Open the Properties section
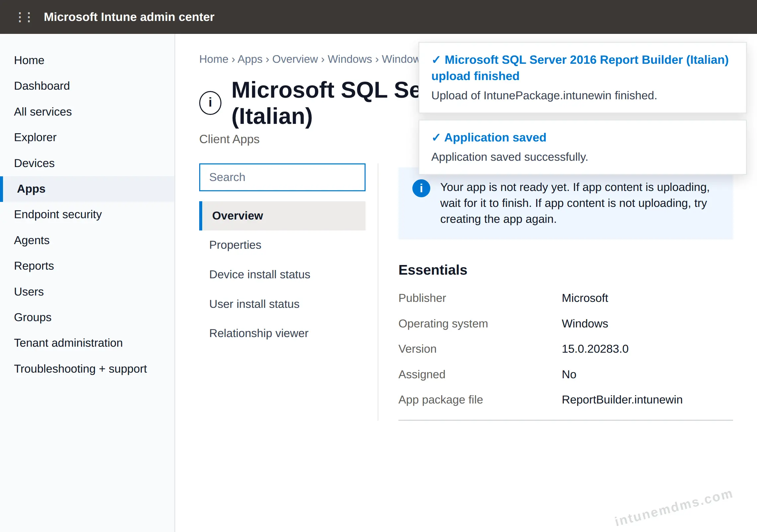 point(235,245)
